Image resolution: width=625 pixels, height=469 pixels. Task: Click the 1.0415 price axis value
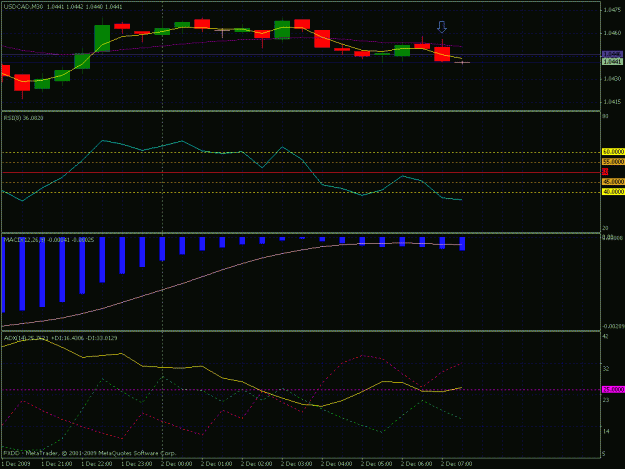click(x=612, y=102)
